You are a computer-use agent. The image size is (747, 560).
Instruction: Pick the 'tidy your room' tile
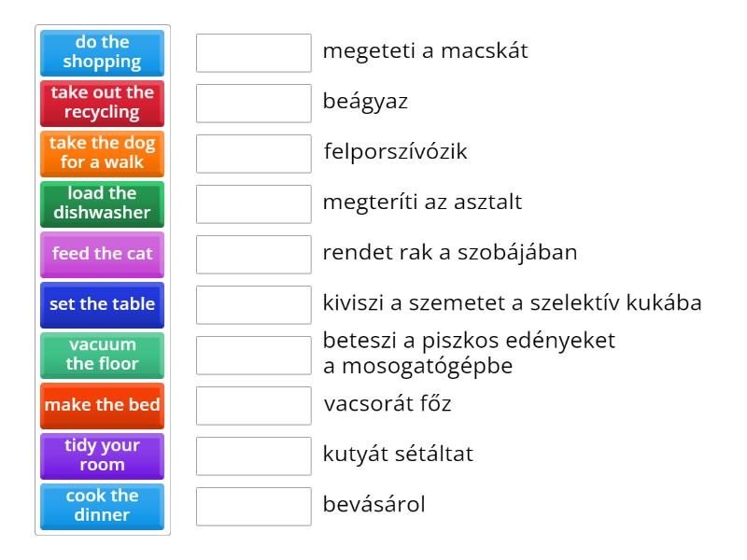coord(103,456)
